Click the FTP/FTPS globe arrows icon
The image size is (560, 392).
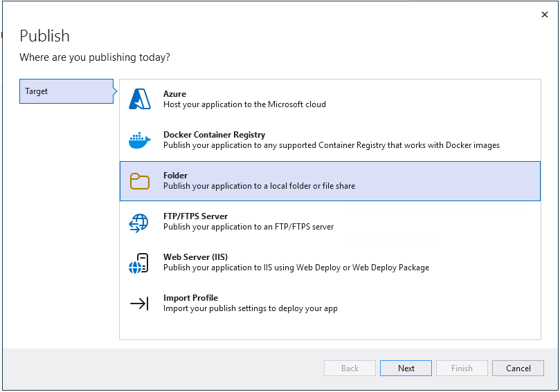139,222
